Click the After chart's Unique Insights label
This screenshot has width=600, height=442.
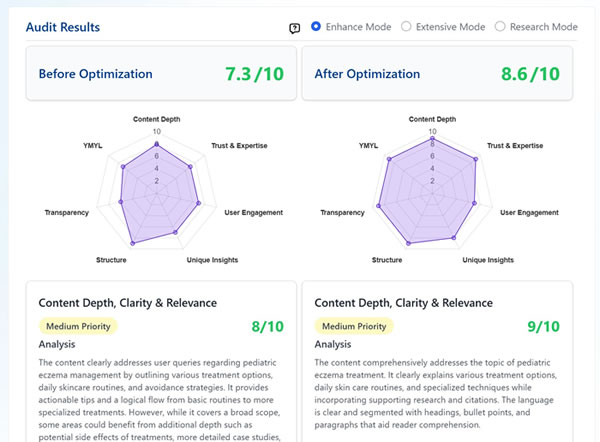[x=488, y=260]
